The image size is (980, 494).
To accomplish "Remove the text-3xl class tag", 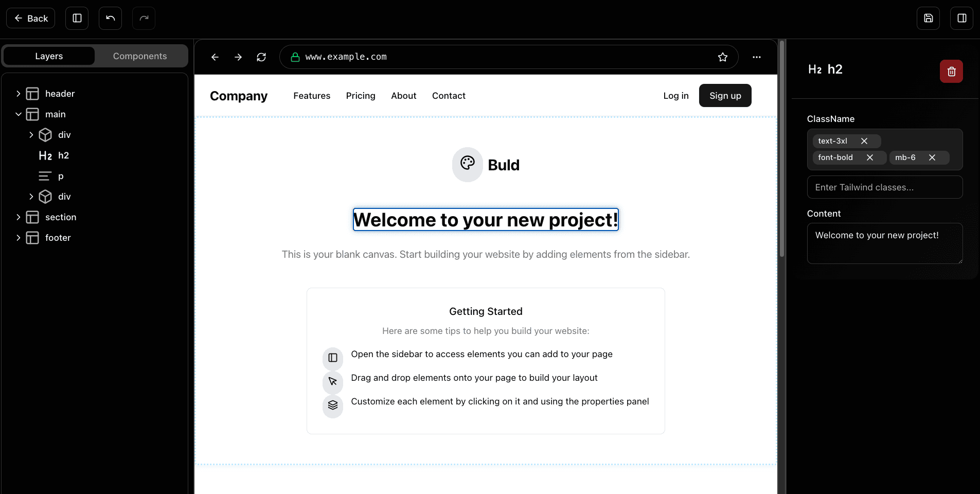I will click(x=864, y=141).
